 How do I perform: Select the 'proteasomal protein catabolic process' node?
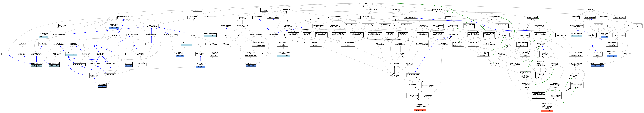555,64
